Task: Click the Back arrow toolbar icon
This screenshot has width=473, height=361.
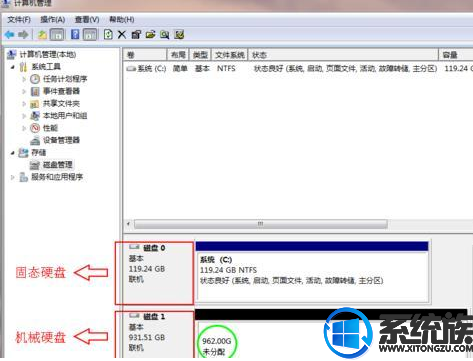Action: tap(10, 34)
